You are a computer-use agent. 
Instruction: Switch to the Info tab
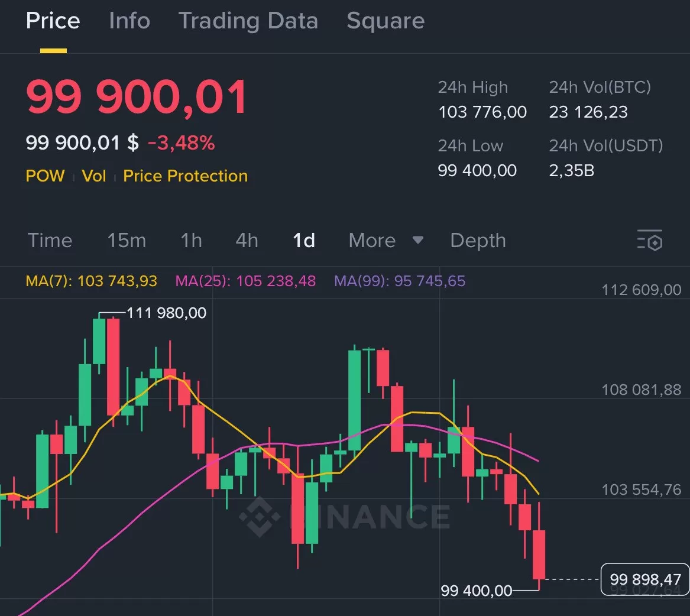129,21
